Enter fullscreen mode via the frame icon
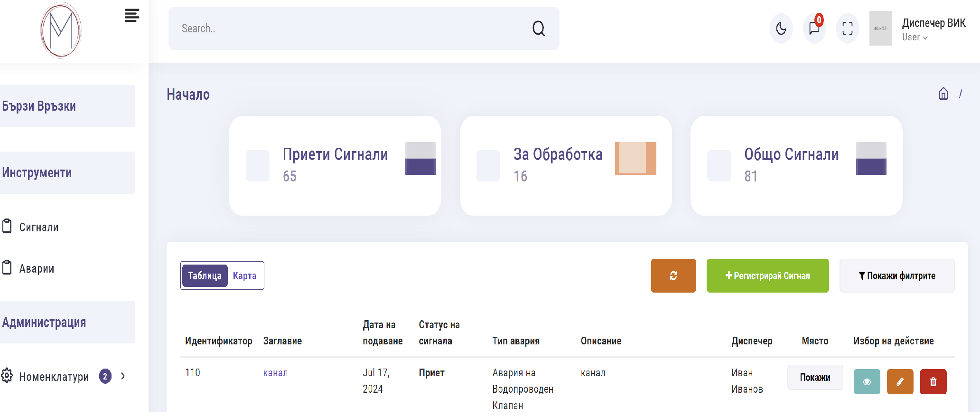Screen dimensions: 980x418 [847, 28]
